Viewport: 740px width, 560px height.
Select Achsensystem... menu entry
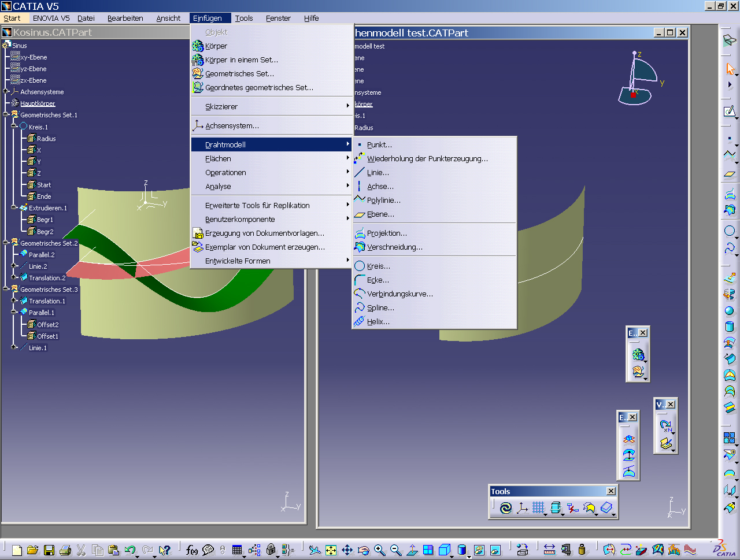point(272,125)
